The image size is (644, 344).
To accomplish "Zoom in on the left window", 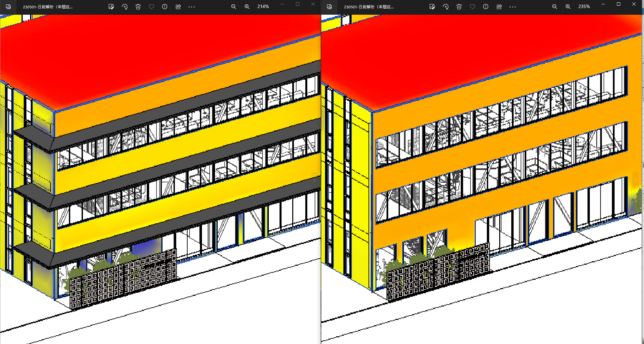I will pos(247,7).
